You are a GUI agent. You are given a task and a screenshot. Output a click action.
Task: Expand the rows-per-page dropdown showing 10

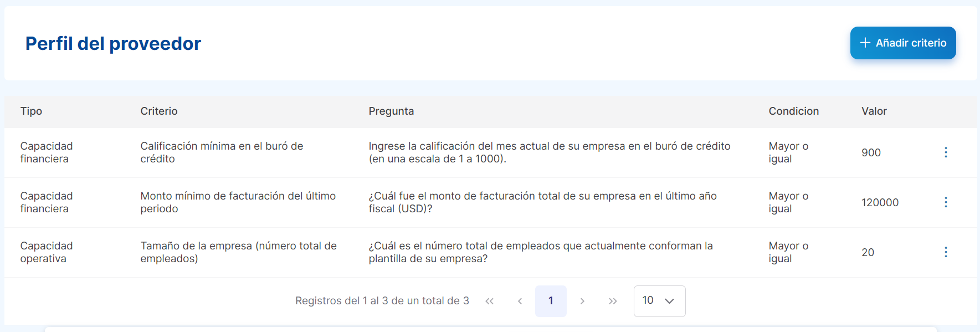(659, 301)
